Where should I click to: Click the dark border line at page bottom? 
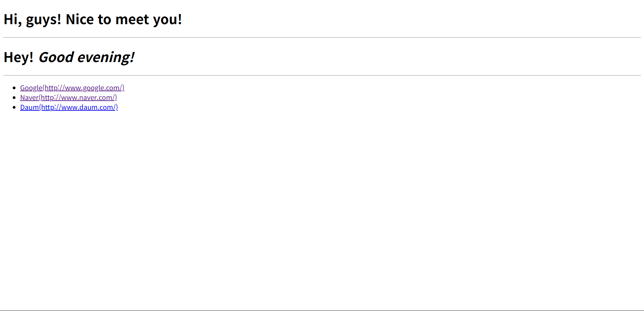tap(322, 311)
